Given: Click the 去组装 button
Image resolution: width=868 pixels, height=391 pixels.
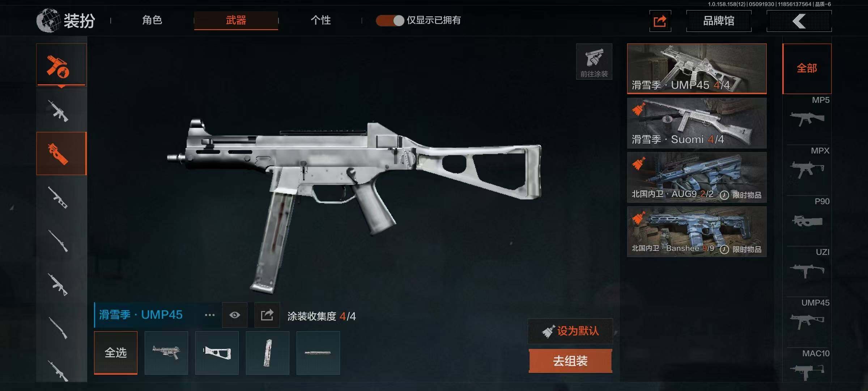Looking at the screenshot, I should click(x=570, y=361).
